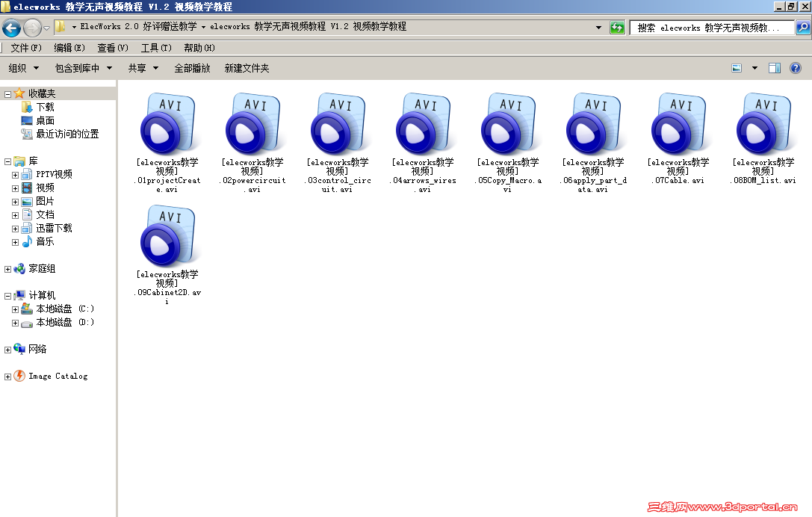Select 本地磁盘 (C:) drive
812x517 pixels.
(65, 309)
